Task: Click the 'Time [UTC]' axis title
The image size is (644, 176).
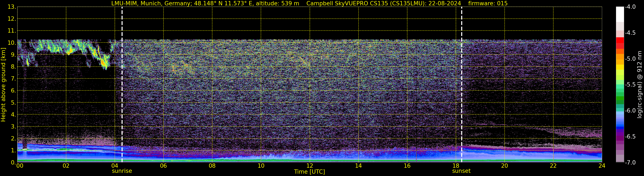Action: click(310, 172)
